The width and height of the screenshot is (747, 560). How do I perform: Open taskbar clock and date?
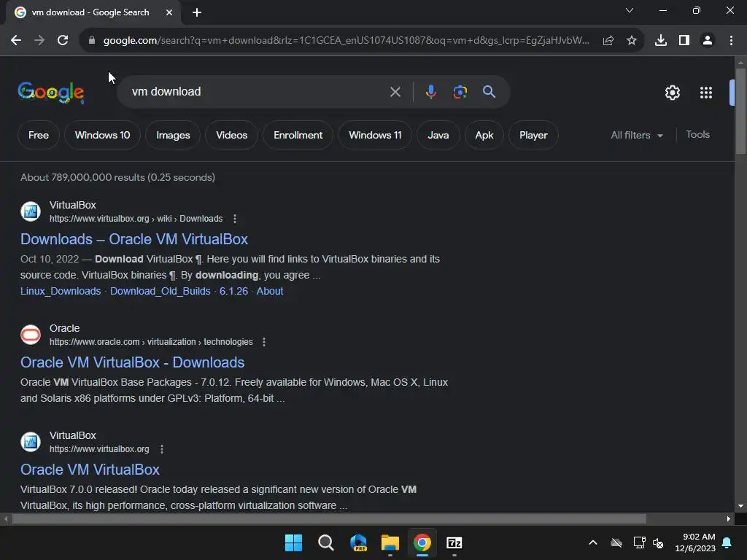pos(695,542)
